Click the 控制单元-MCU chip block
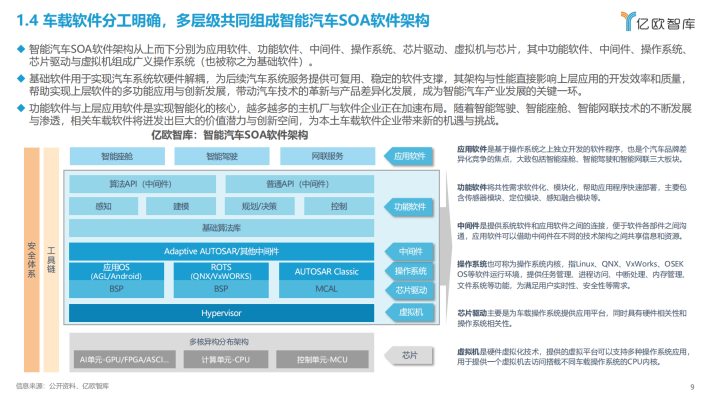 click(322, 360)
